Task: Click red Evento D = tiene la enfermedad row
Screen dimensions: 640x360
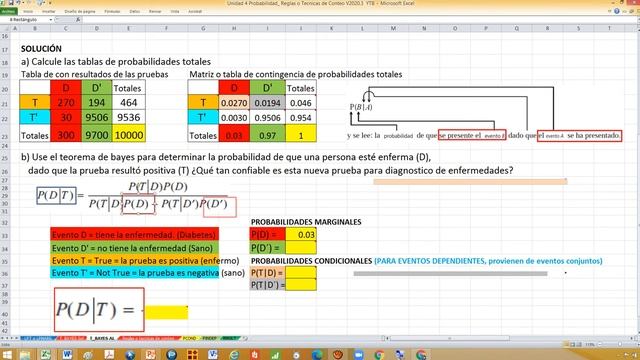Action: (135, 235)
